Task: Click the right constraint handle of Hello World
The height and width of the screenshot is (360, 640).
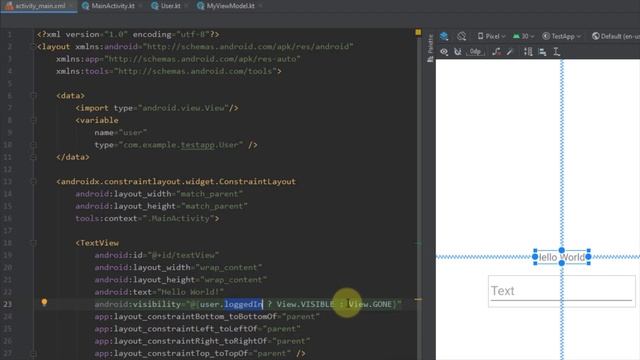Action: (588, 257)
